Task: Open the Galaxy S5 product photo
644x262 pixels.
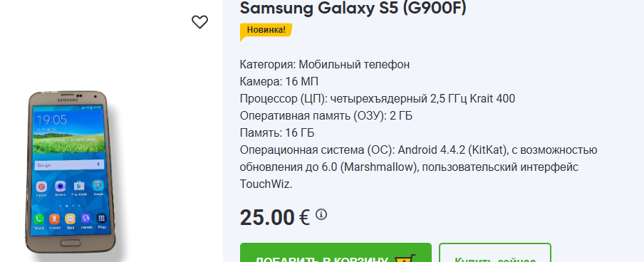Action: point(71,172)
